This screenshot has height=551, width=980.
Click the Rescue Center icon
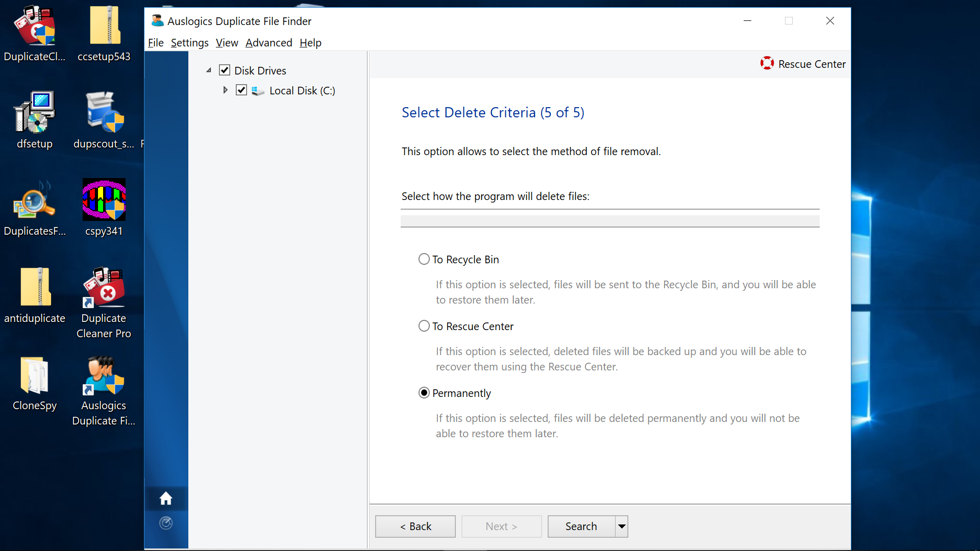pyautogui.click(x=767, y=63)
